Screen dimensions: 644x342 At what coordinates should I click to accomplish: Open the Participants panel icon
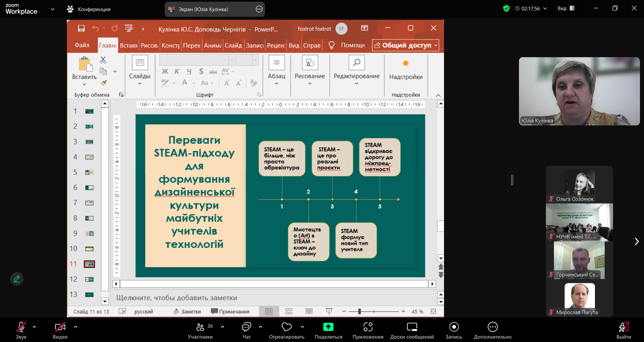tap(200, 327)
